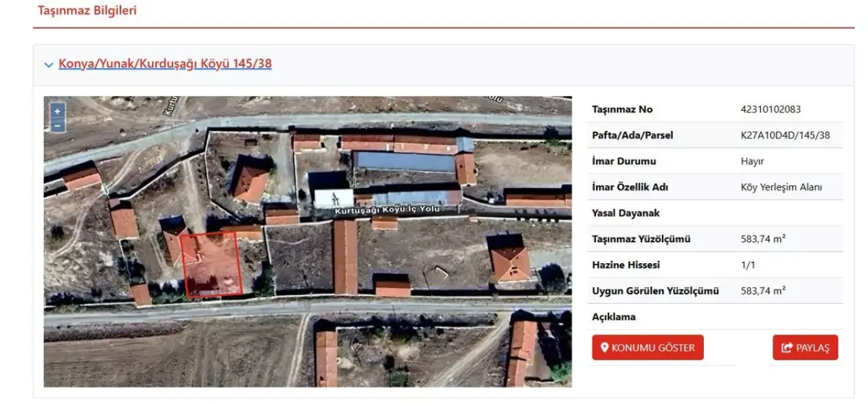Click the Pafta/Ada/Parsel value K27A10D4D/145/38
Screen dimensions: 868x405
click(x=785, y=135)
